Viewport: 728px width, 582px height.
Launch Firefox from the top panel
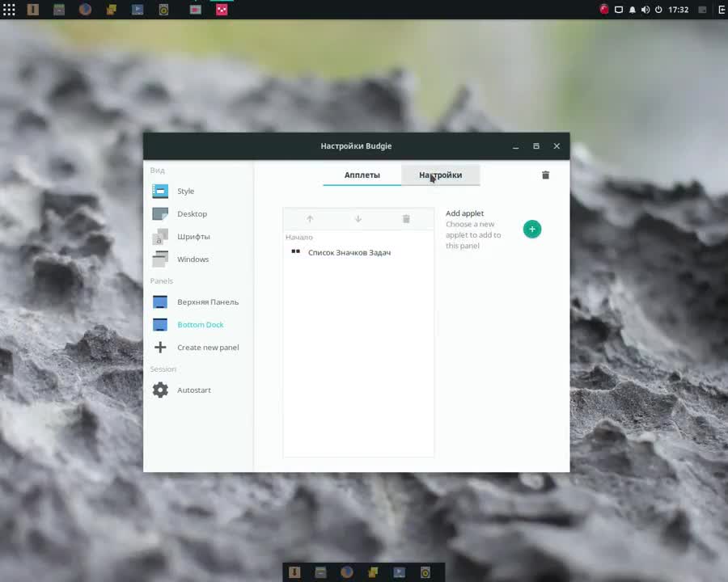point(85,9)
